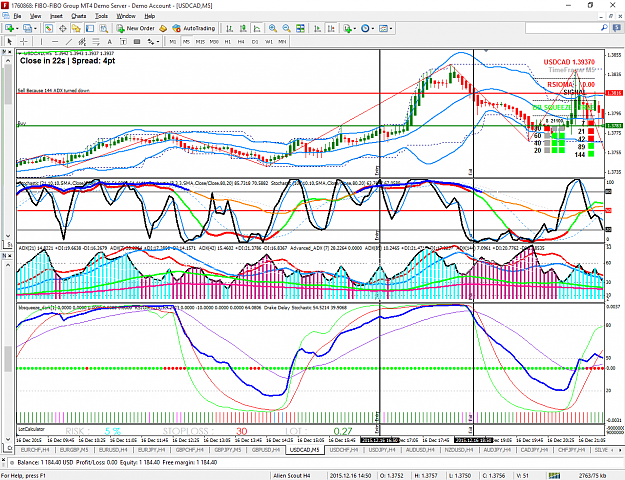Expand the Profiles dropdown arrow

(x=35, y=29)
